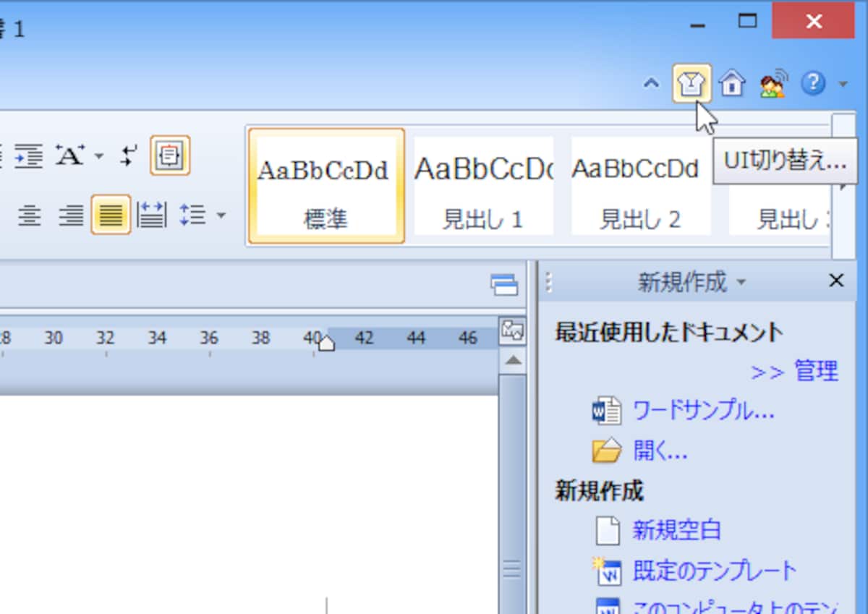The height and width of the screenshot is (614, 868).
Task: Toggle justify alignment
Action: point(111,215)
